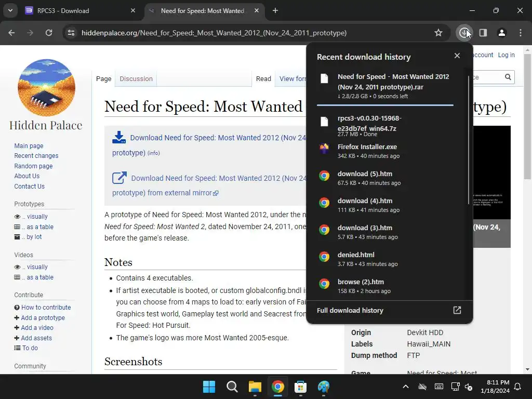Close the Need for Speed: Most Wanted tab
This screenshot has width=532, height=399.
pyautogui.click(x=257, y=10)
